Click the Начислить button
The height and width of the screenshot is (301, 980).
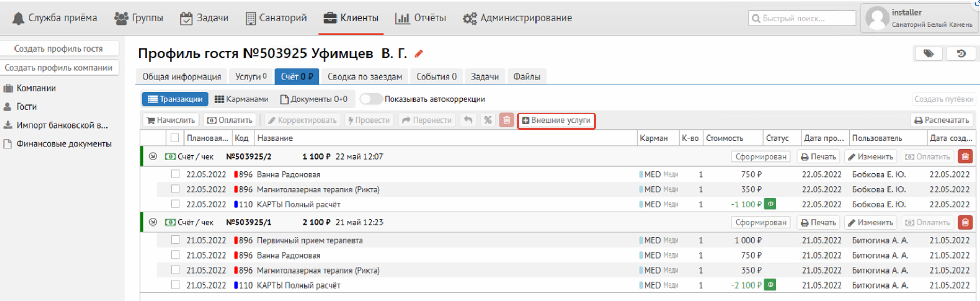tap(171, 120)
